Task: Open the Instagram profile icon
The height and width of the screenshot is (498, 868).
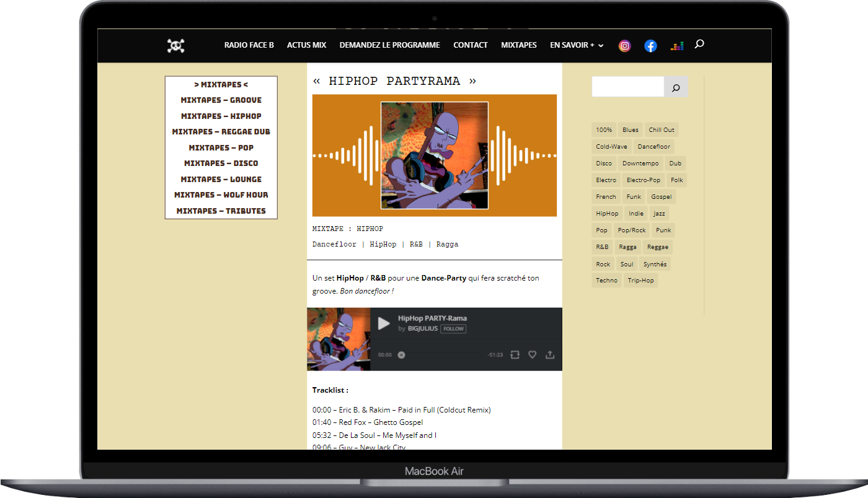Action: (625, 46)
